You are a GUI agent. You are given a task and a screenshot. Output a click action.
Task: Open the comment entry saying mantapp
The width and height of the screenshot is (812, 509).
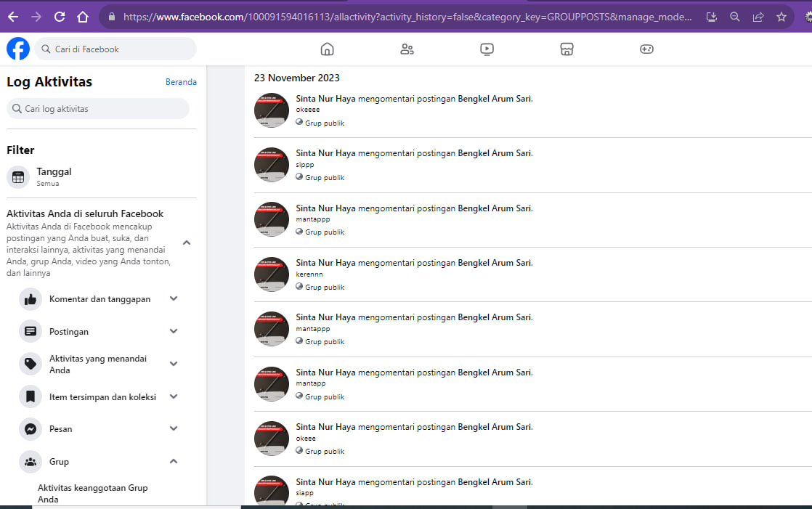click(x=533, y=384)
